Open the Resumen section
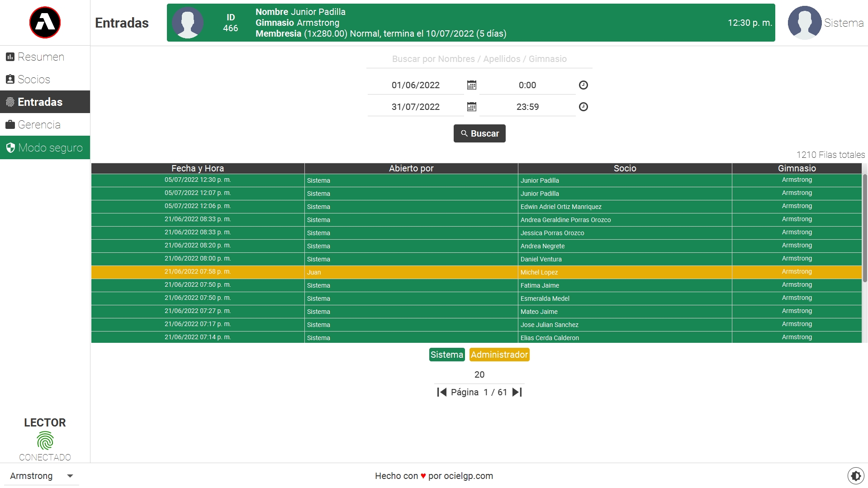868x488 pixels. point(45,57)
